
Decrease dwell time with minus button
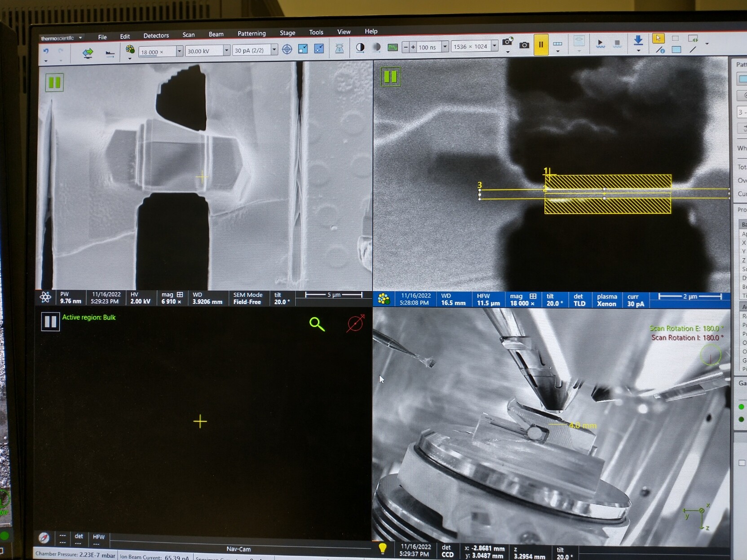pos(406,47)
